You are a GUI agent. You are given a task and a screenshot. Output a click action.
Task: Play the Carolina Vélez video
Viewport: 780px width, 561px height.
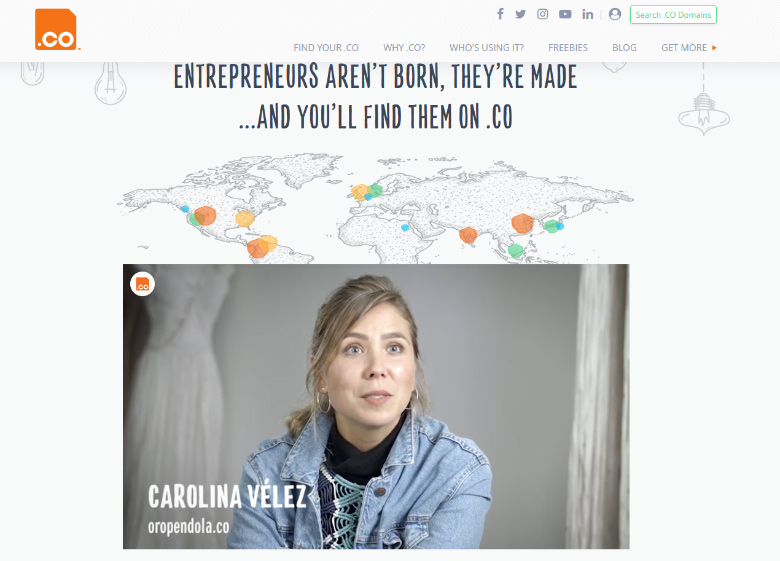coord(376,406)
